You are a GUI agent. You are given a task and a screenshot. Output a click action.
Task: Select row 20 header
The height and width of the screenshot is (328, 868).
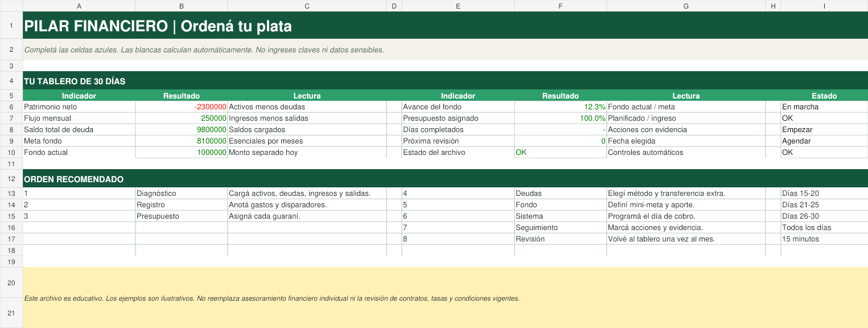[x=11, y=282]
